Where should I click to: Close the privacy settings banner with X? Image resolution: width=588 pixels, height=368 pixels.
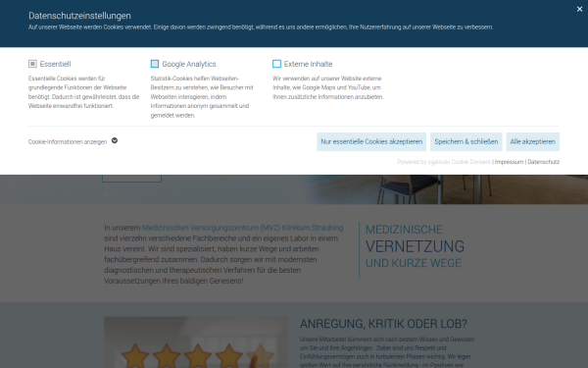(579, 9)
